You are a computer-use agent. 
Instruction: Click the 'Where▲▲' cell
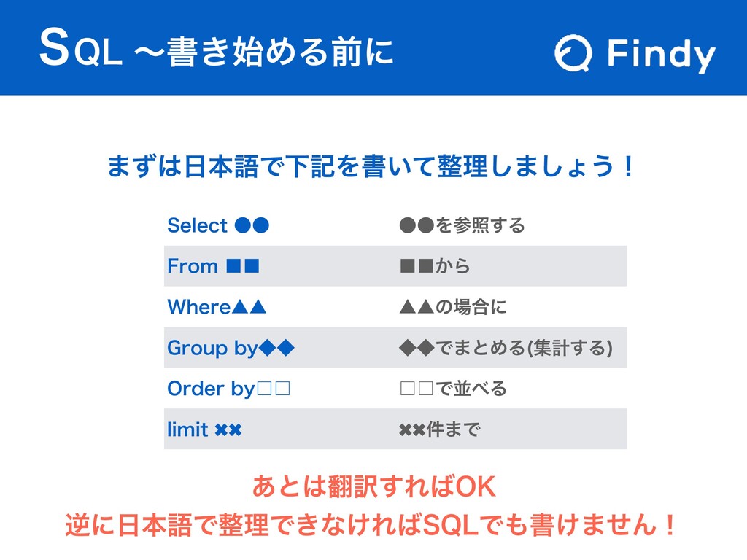[x=217, y=307]
